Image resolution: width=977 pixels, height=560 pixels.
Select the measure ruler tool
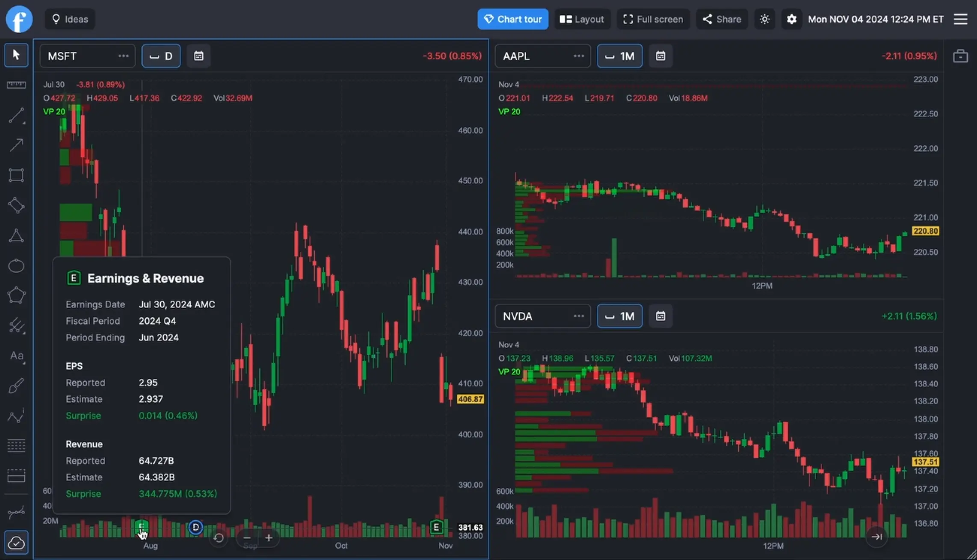(x=16, y=85)
